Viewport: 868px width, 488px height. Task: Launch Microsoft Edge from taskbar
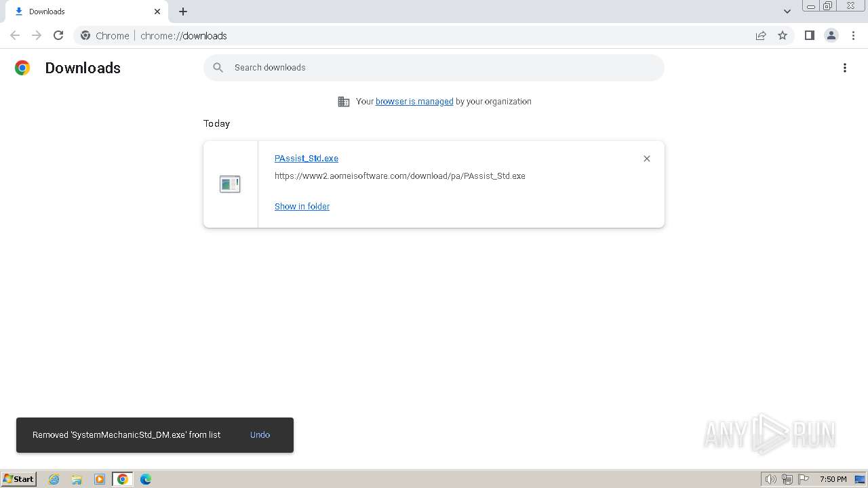point(146,479)
